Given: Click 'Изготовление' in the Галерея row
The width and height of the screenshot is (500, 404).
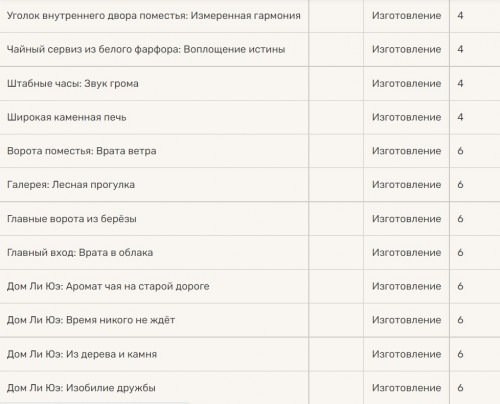Looking at the screenshot, I should [407, 185].
